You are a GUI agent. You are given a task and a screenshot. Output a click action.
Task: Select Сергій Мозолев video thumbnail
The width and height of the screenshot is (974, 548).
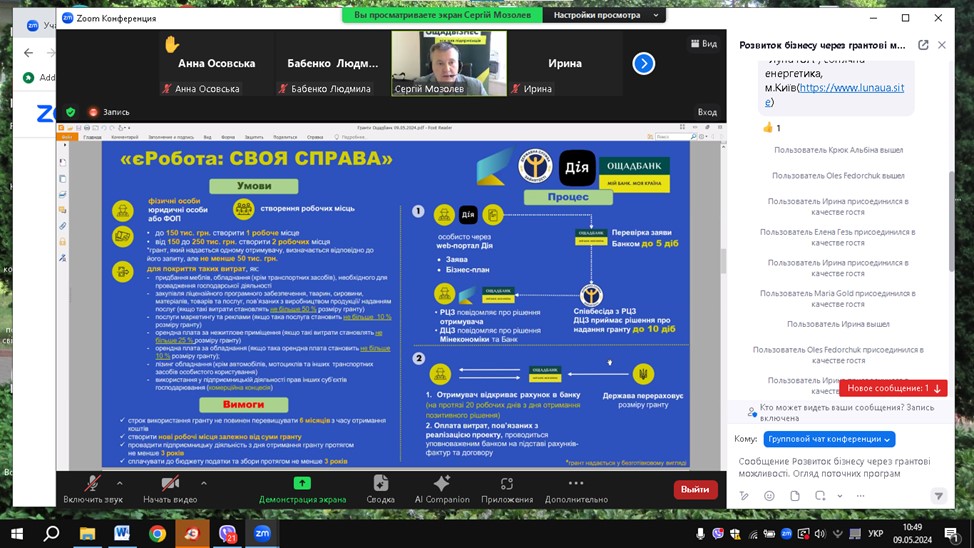[x=448, y=63]
